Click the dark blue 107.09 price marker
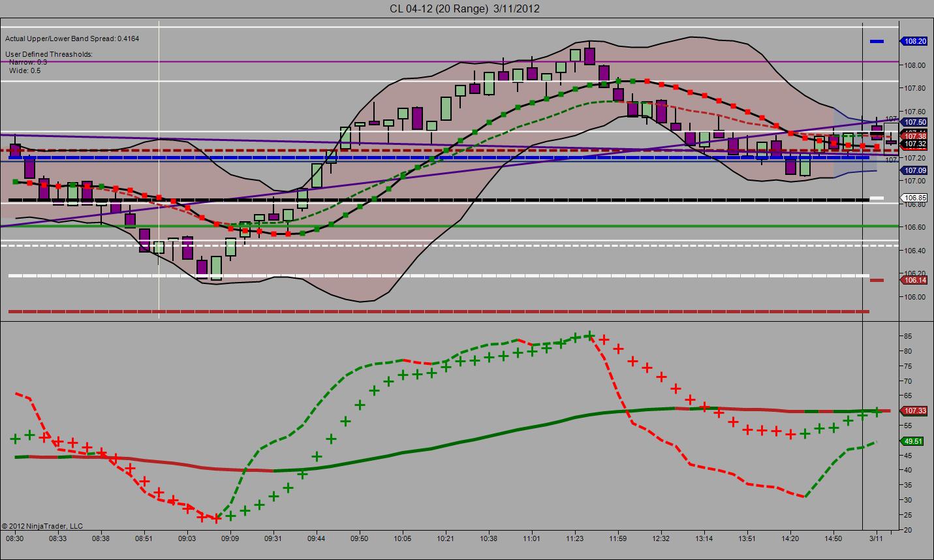Viewport: 934px width, 560px height. pos(914,170)
